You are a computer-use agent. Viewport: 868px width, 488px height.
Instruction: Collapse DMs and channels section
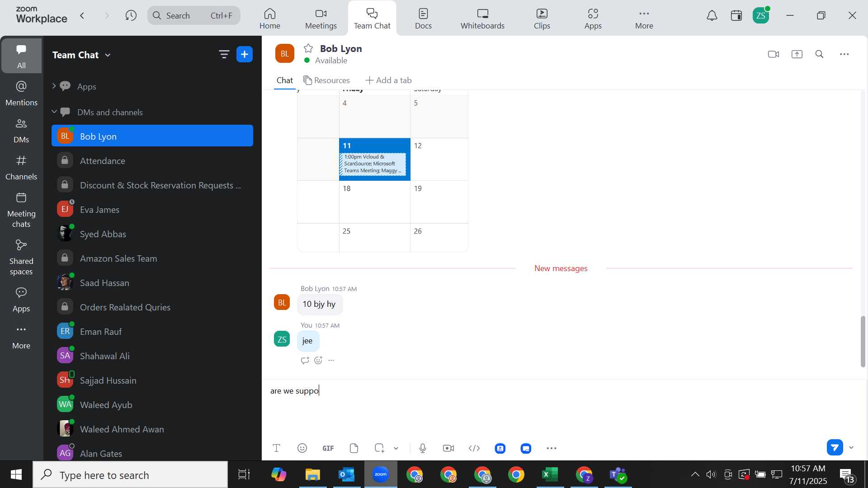pos(54,112)
